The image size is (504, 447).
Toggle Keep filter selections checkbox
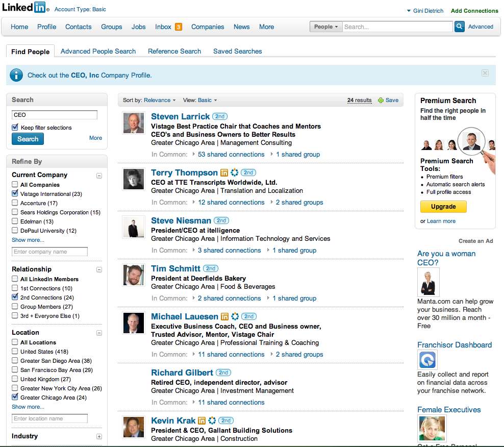15,128
